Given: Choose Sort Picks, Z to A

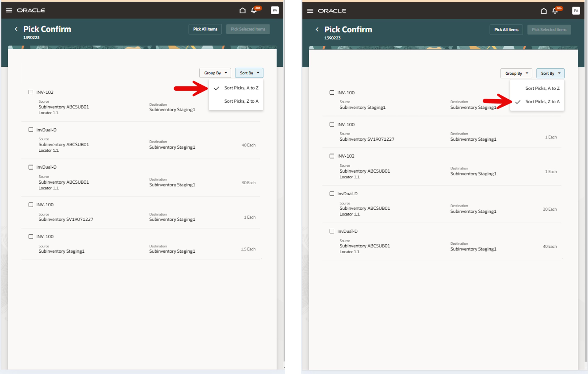Looking at the screenshot, I should 542,101.
